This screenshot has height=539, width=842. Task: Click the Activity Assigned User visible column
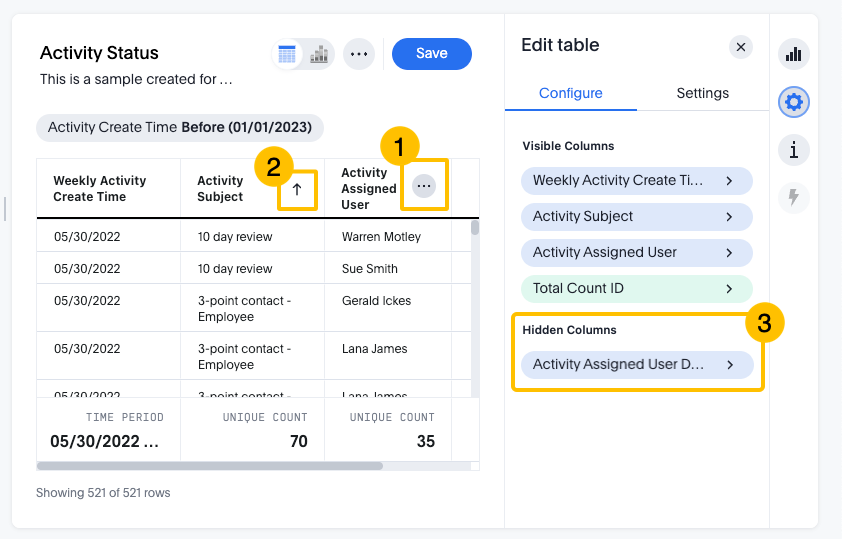pos(636,252)
